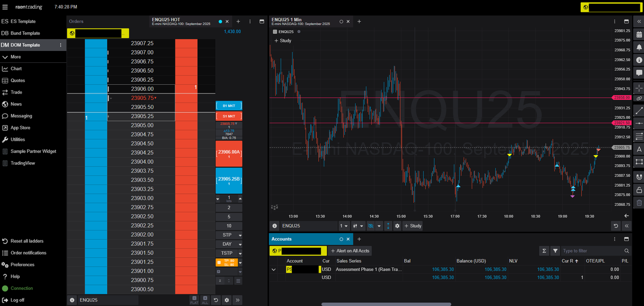This screenshot has width=644, height=306.
Task: Open the TradingView sidebar item
Action: (x=33, y=163)
